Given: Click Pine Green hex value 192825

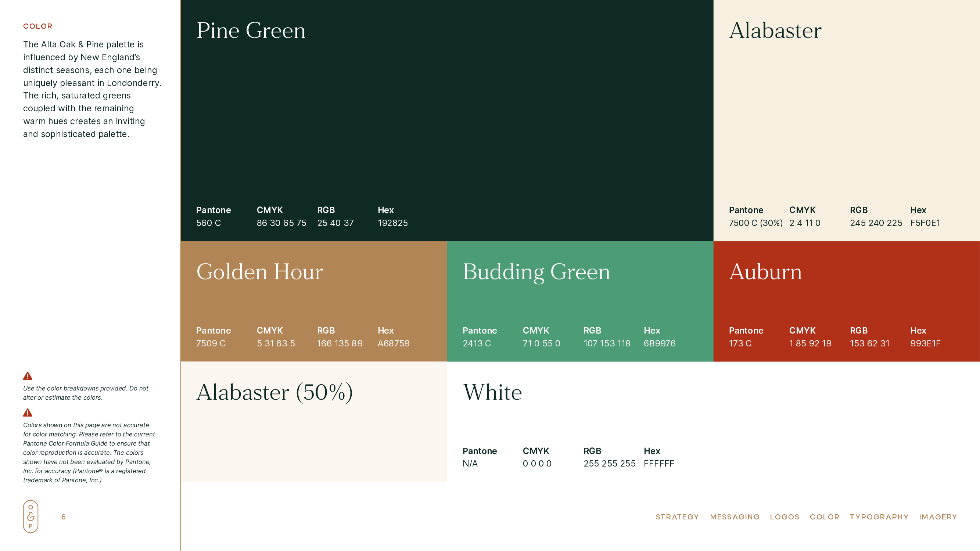Looking at the screenshot, I should point(392,223).
